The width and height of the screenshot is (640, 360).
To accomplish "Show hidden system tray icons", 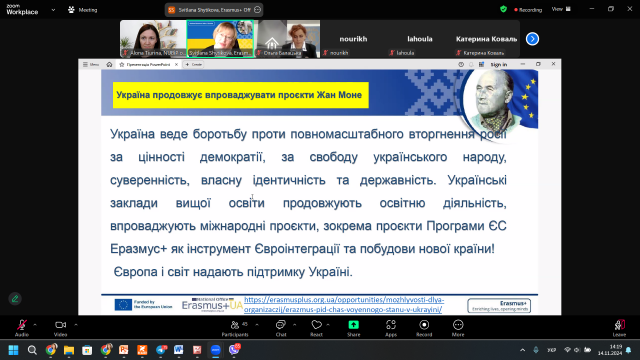I will 522,350.
